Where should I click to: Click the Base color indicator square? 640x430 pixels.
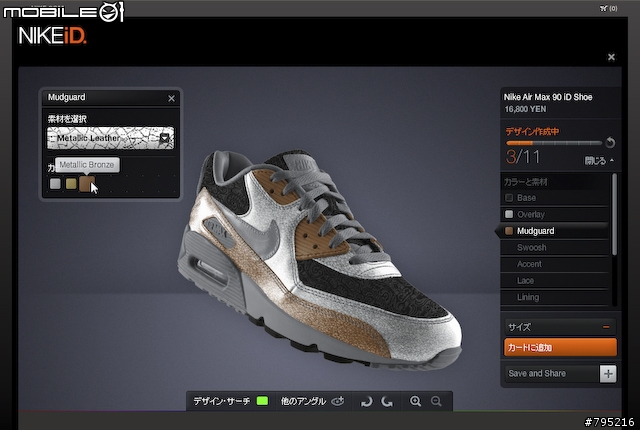tap(509, 198)
